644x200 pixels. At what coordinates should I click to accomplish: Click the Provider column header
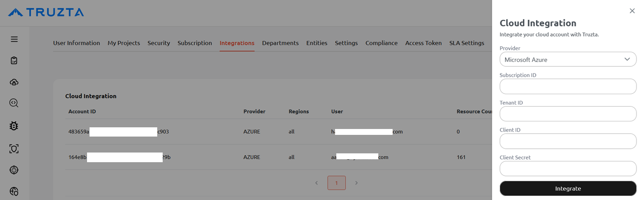[x=254, y=111]
